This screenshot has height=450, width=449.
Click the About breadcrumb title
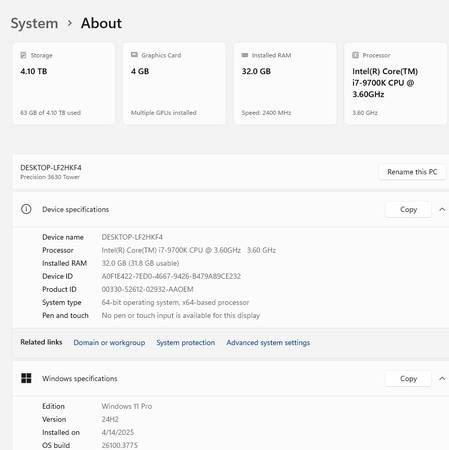[x=101, y=23]
